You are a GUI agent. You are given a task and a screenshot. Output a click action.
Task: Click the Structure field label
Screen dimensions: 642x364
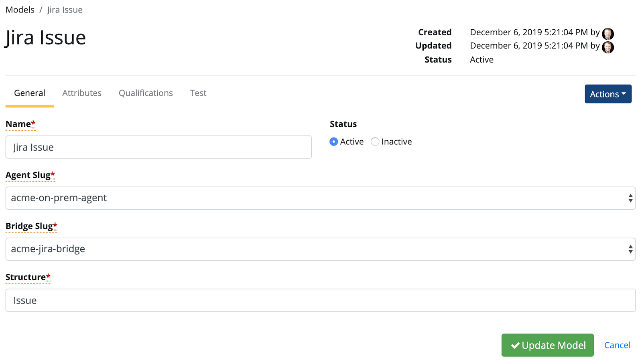tap(28, 277)
